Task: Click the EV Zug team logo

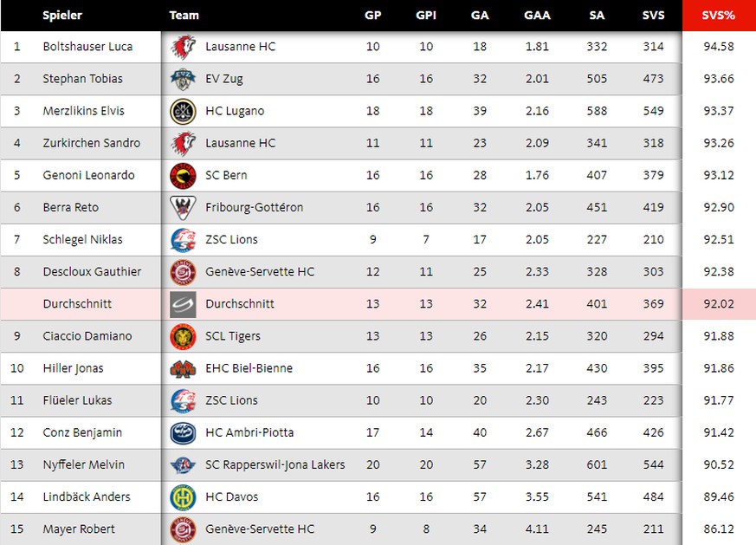Action: [184, 79]
